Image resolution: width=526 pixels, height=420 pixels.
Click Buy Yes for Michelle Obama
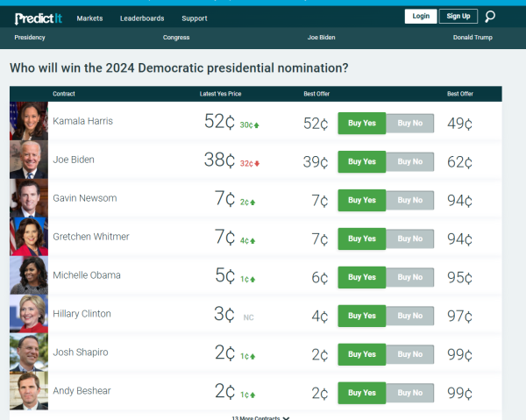361,277
